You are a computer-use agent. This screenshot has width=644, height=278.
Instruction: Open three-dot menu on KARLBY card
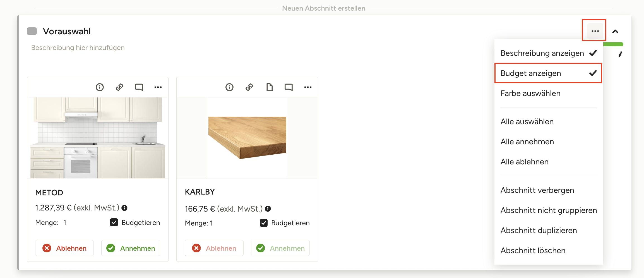pos(308,87)
